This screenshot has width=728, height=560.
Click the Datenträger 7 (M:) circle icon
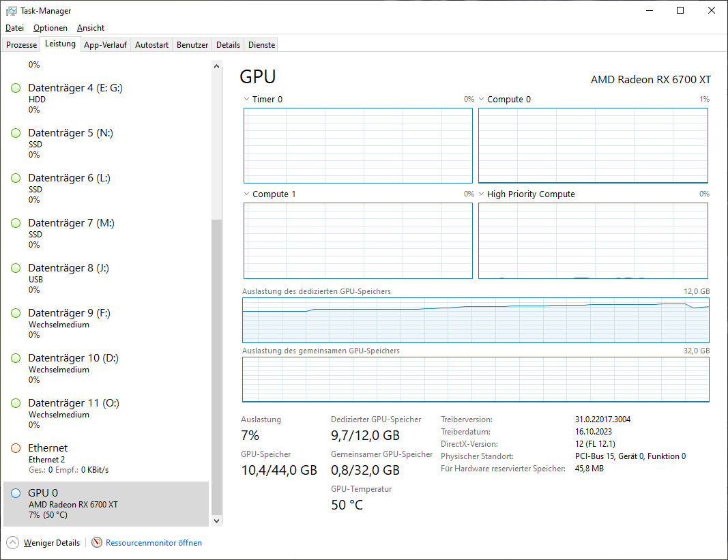(x=16, y=223)
